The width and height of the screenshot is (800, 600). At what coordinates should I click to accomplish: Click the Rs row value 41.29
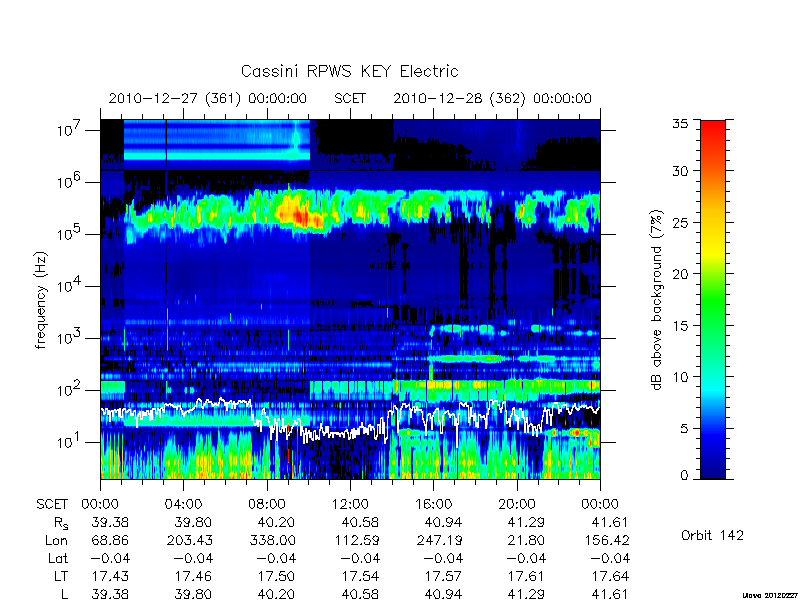pos(527,522)
